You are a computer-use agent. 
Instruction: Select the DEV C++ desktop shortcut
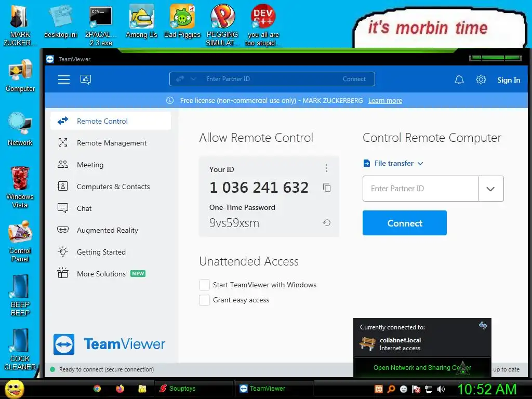[x=263, y=25]
